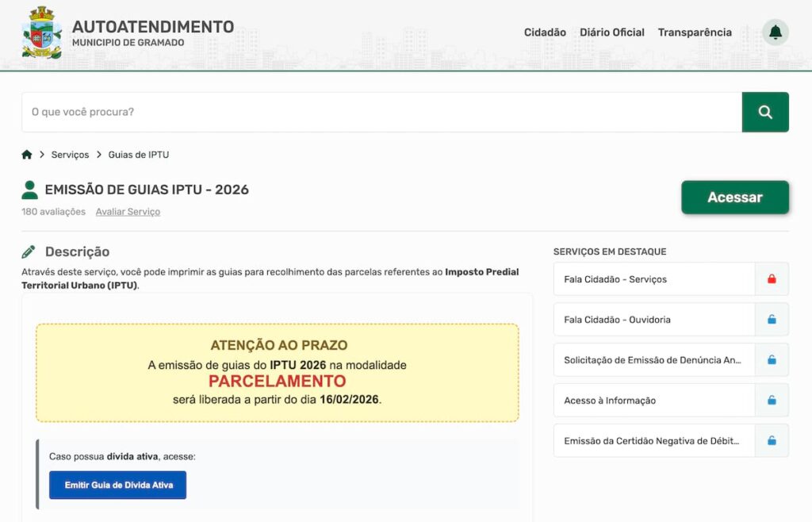
Task: Click the red PARCELAMENTO text
Action: point(277,381)
